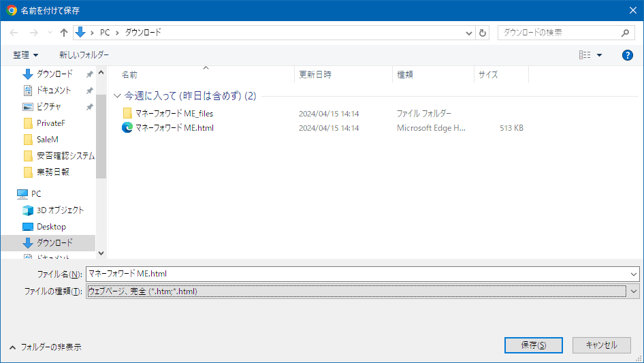Screen dimensions: 644x363
Task: Collapse the 今週に入って group
Action: point(118,96)
